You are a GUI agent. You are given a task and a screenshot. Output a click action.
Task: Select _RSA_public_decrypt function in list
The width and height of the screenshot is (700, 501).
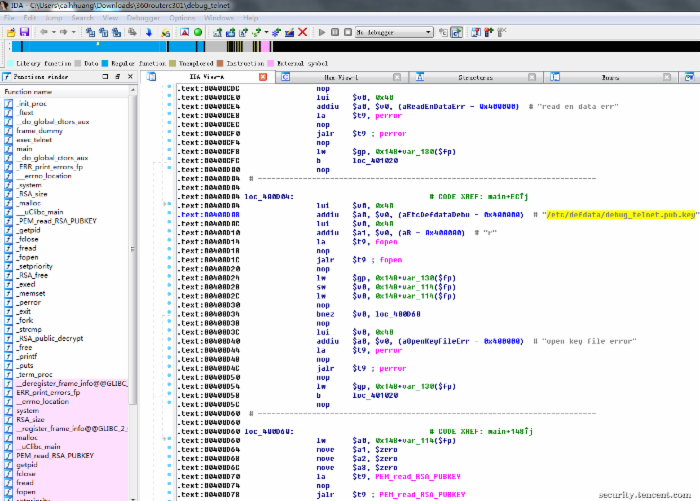(50, 338)
